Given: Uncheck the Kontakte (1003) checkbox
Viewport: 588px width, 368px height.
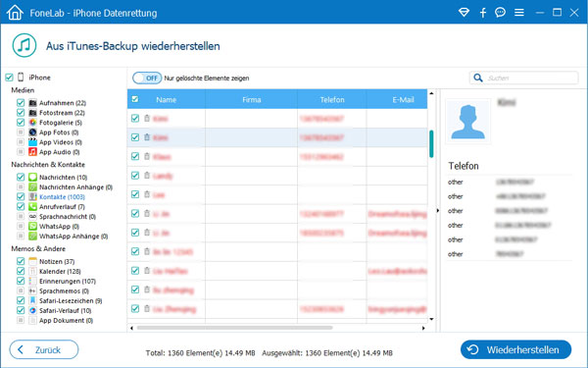Looking at the screenshot, I should [x=21, y=197].
